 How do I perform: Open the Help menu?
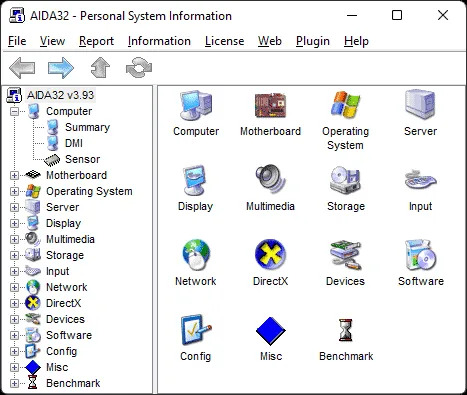(x=356, y=41)
